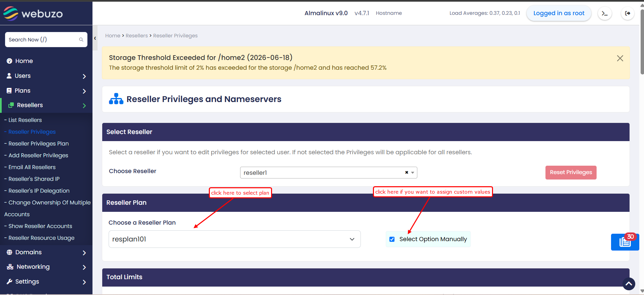
Task: Click the Hostname text in header
Action: click(x=389, y=13)
